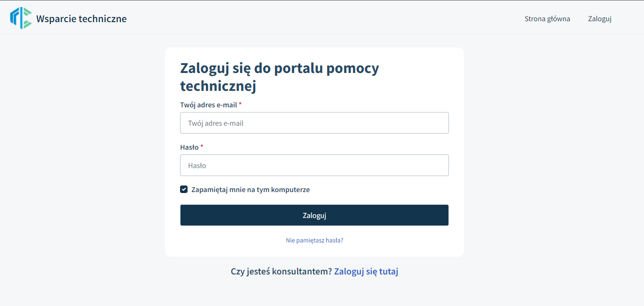Click the blue-green portal logo icon
Image resolution: width=644 pixels, height=306 pixels.
21,18
